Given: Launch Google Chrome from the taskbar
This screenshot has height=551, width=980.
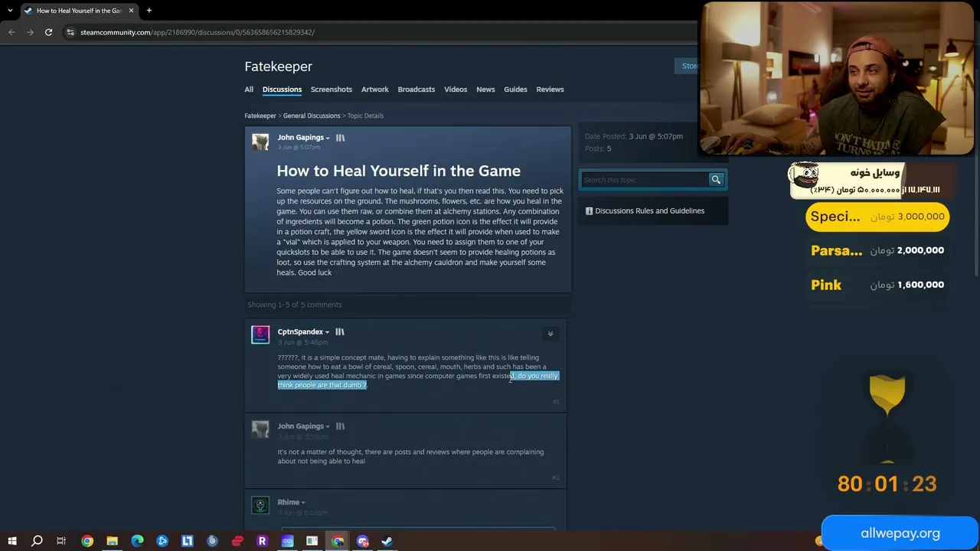Looking at the screenshot, I should pos(87,541).
